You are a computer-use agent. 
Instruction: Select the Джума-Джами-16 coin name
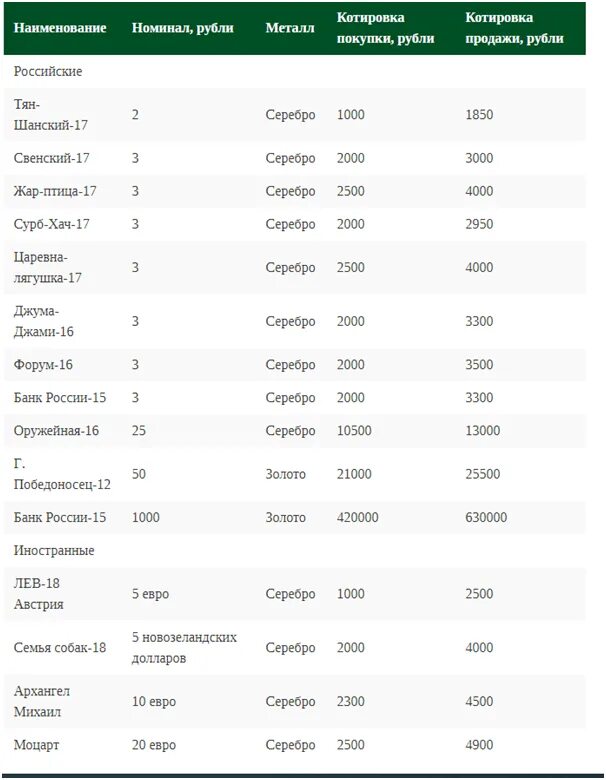(43, 321)
